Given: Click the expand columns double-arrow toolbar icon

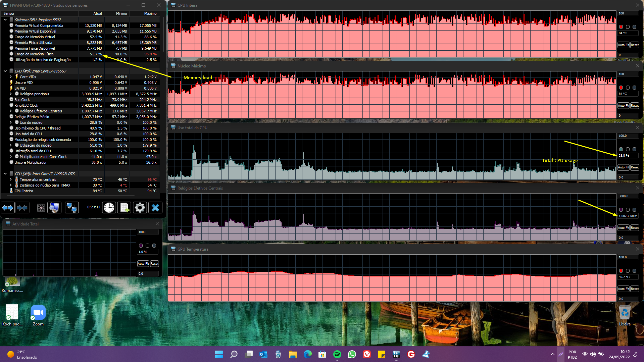Looking at the screenshot, I should (8, 208).
